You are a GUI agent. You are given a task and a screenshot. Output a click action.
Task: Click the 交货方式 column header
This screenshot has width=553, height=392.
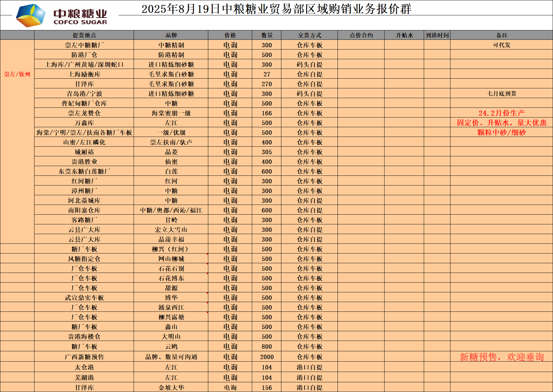[x=309, y=35]
